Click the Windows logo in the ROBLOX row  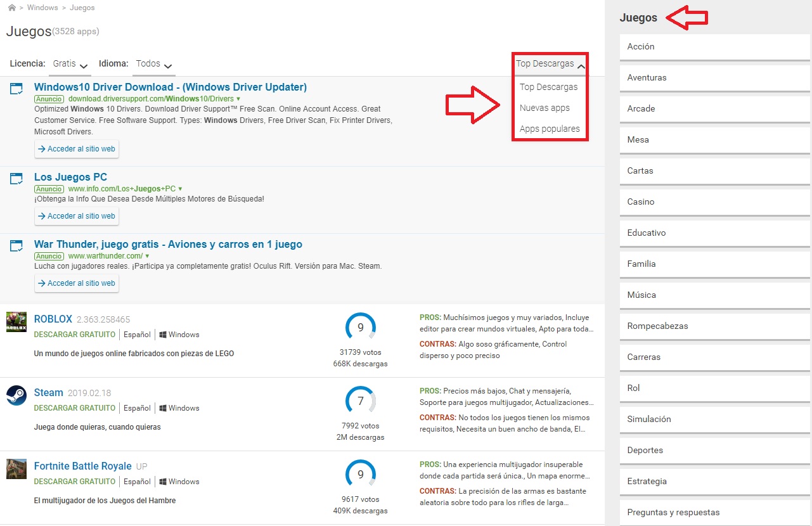pyautogui.click(x=163, y=335)
